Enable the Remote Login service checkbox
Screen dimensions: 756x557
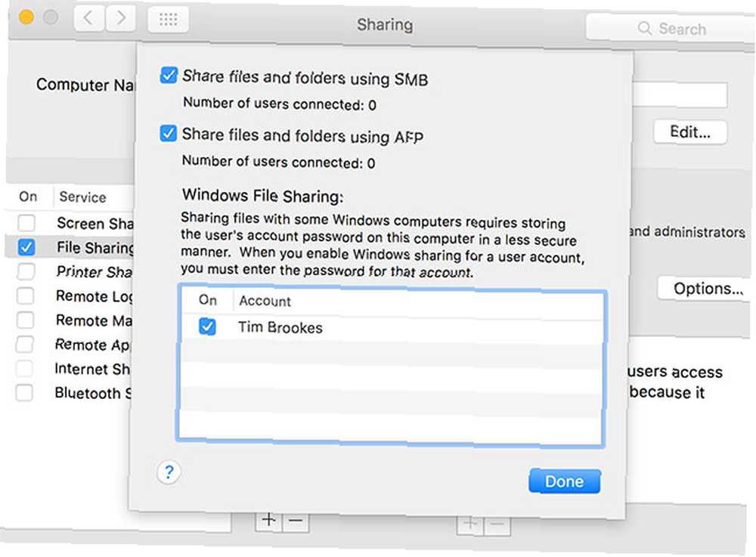25,296
